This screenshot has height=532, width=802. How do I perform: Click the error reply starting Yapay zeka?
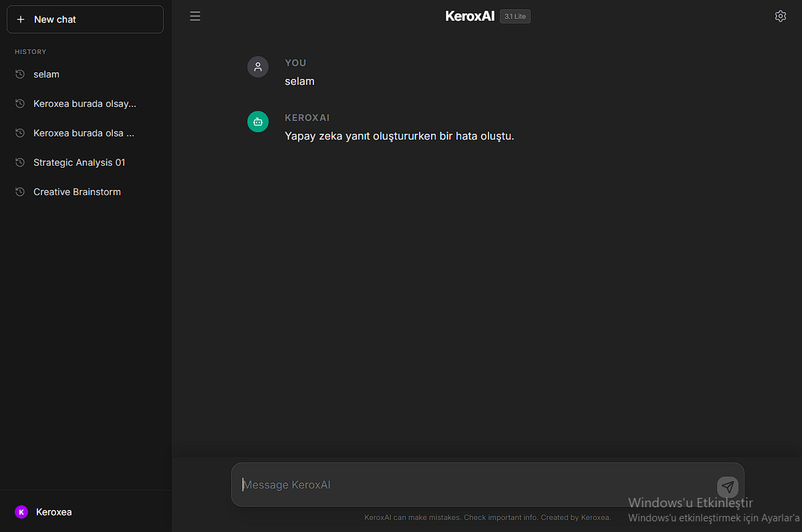[400, 136]
